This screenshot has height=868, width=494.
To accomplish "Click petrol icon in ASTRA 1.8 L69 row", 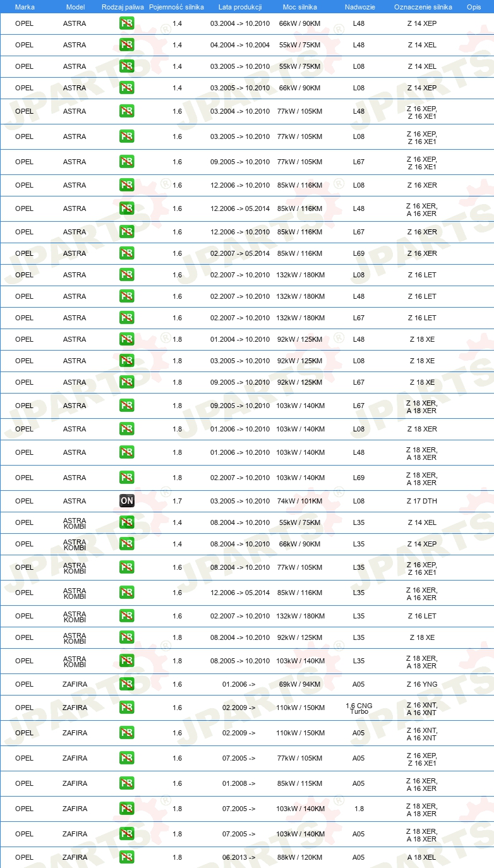I will click(x=127, y=478).
